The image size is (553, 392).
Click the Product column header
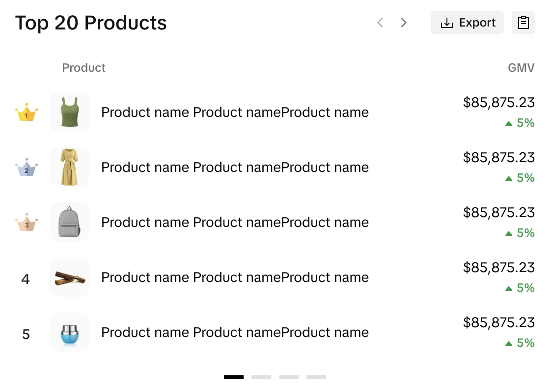(83, 68)
